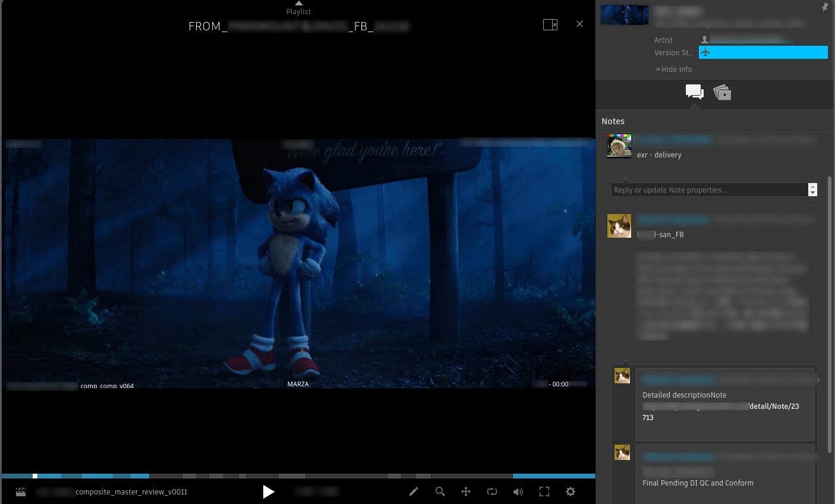The width and height of the screenshot is (835, 504).
Task: Enter fullscreen mode
Action: 544,492
